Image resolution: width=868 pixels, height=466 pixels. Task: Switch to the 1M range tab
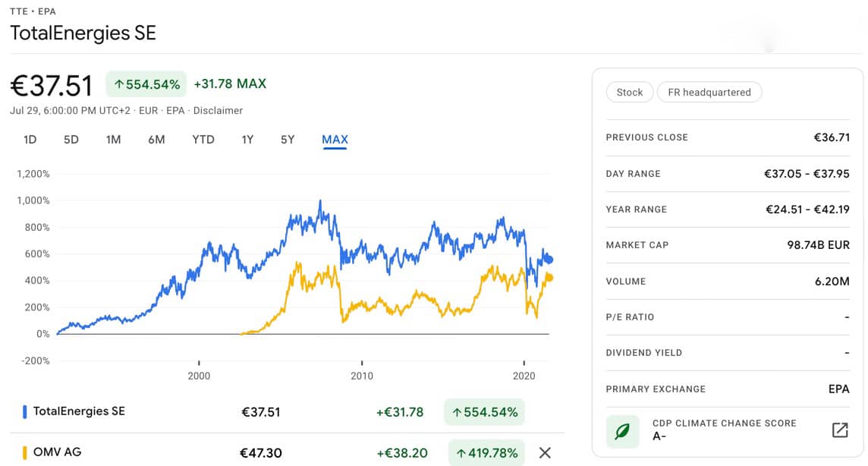(114, 140)
